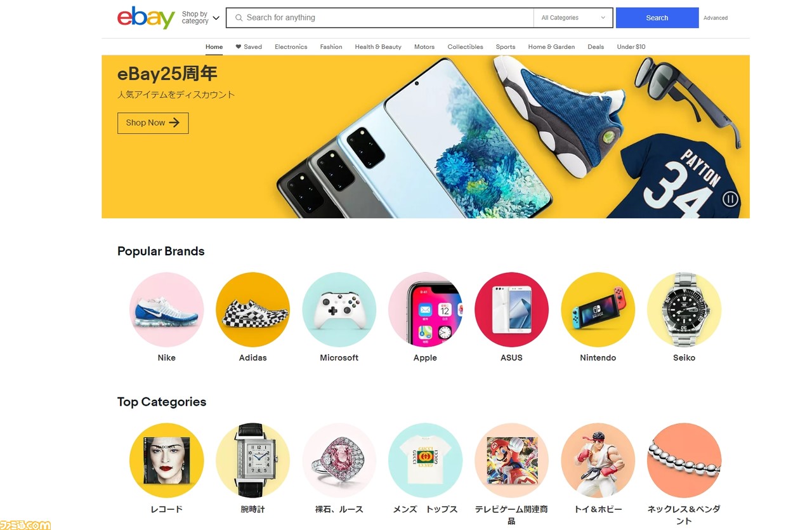The height and width of the screenshot is (530, 812).
Task: Click the Shop Now banner button
Action: pyautogui.click(x=153, y=123)
